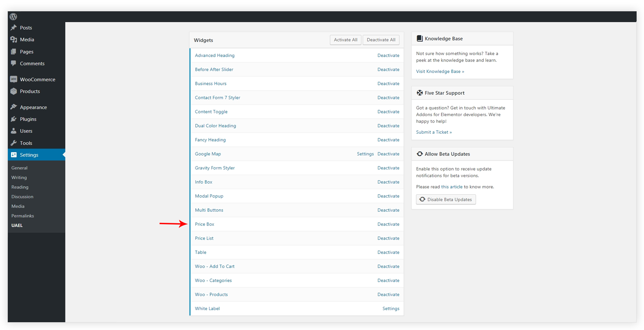This screenshot has width=644, height=330.
Task: Deactivate the Dual Color Heading widget
Action: point(388,125)
